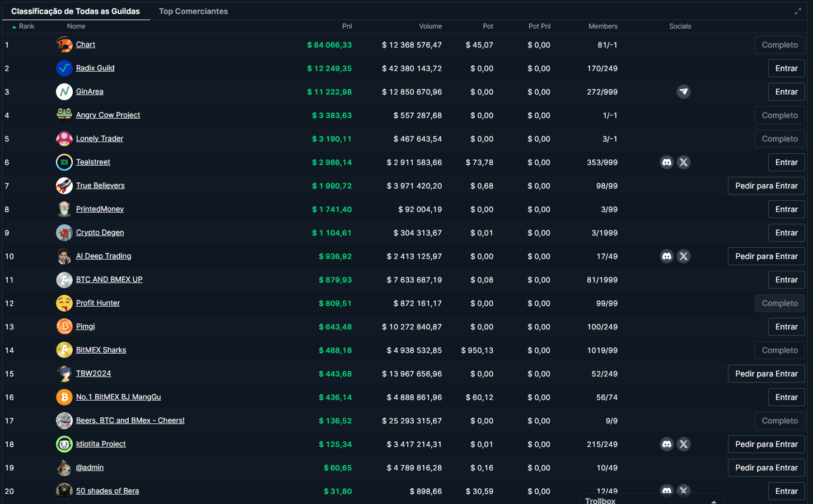The width and height of the screenshot is (813, 504).
Task: Open the BitMEX Sharks guild link
Action: tap(101, 350)
